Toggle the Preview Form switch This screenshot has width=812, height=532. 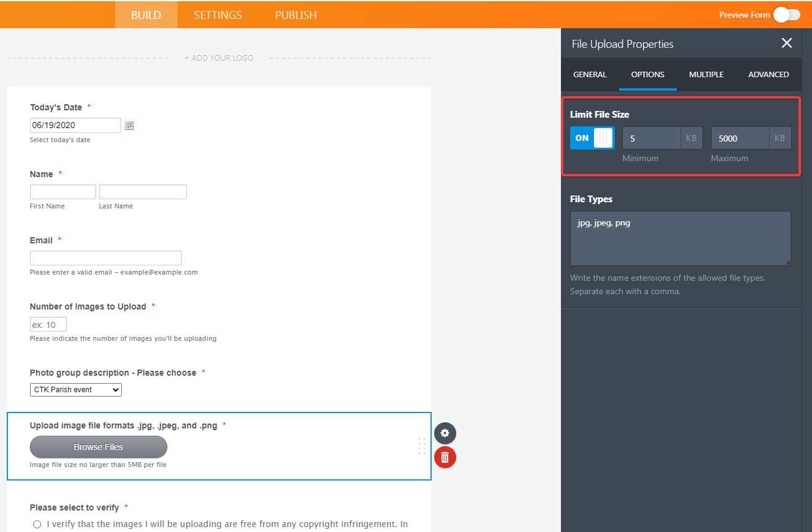pyautogui.click(x=786, y=15)
